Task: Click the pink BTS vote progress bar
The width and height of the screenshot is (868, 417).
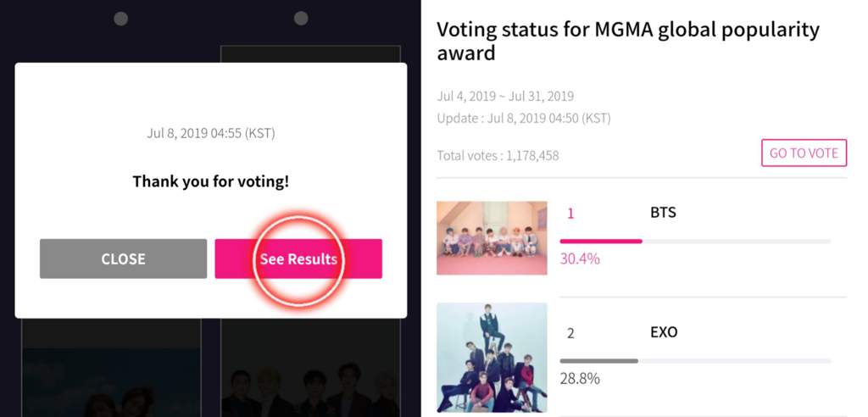Action: point(695,242)
